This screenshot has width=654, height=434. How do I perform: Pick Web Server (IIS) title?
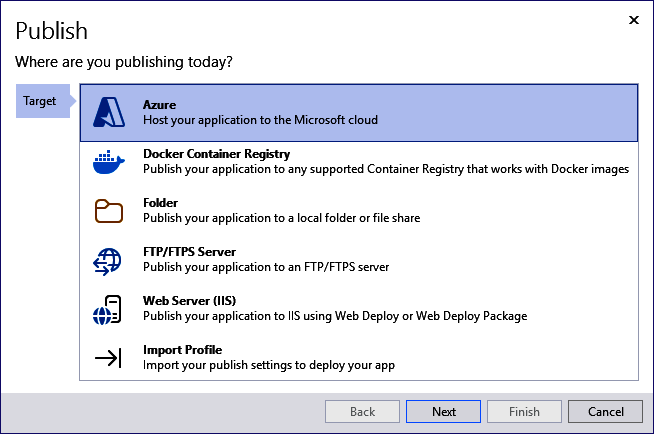pyautogui.click(x=189, y=301)
